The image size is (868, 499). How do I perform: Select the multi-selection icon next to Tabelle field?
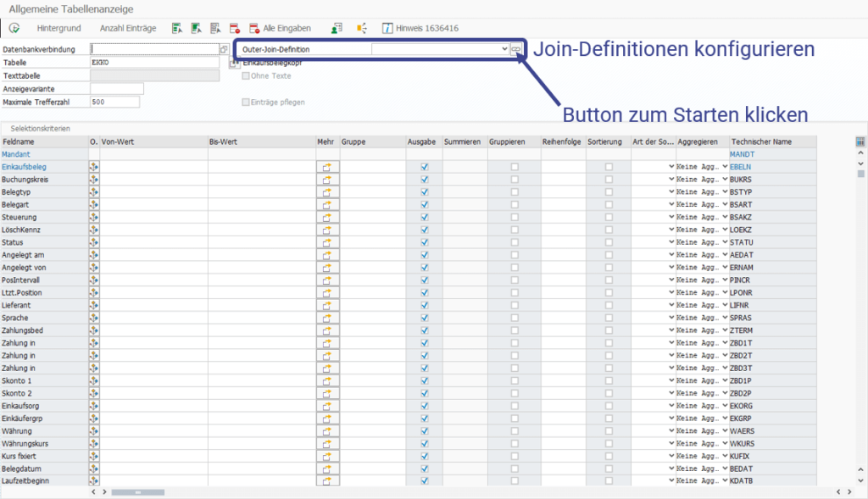pos(233,63)
